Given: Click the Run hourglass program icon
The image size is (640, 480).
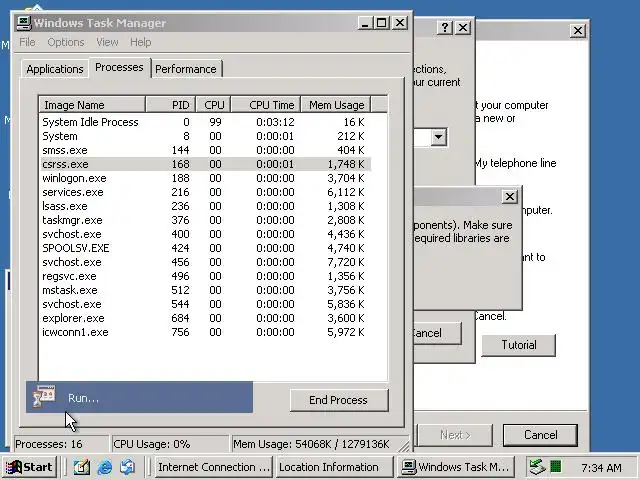Looking at the screenshot, I should [44, 396].
